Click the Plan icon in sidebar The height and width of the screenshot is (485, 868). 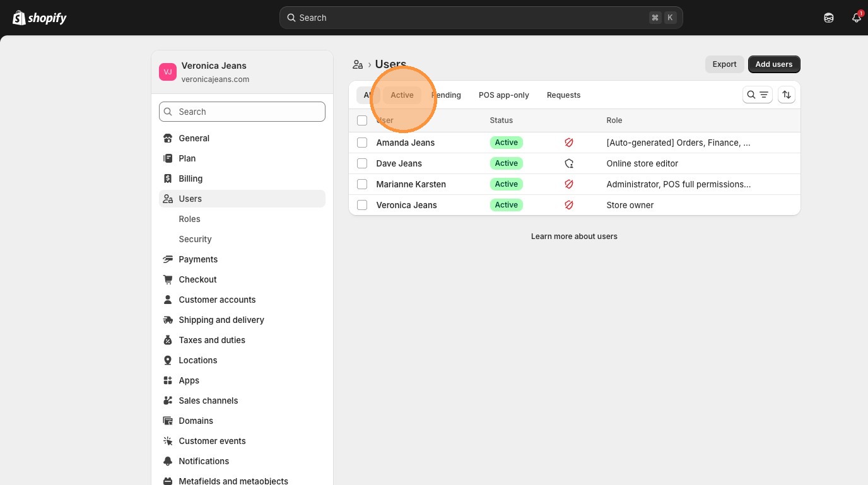pyautogui.click(x=168, y=158)
